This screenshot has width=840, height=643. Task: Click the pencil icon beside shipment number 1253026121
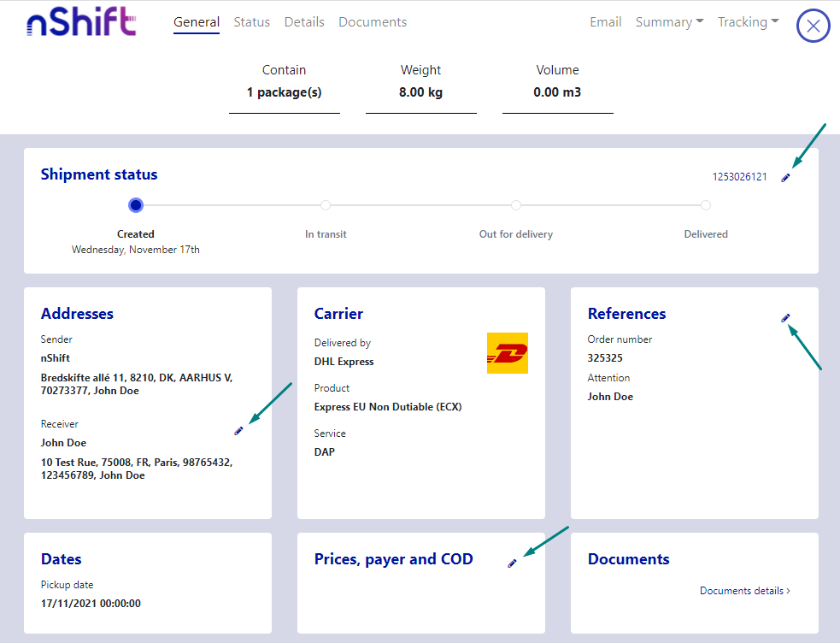pyautogui.click(x=785, y=177)
